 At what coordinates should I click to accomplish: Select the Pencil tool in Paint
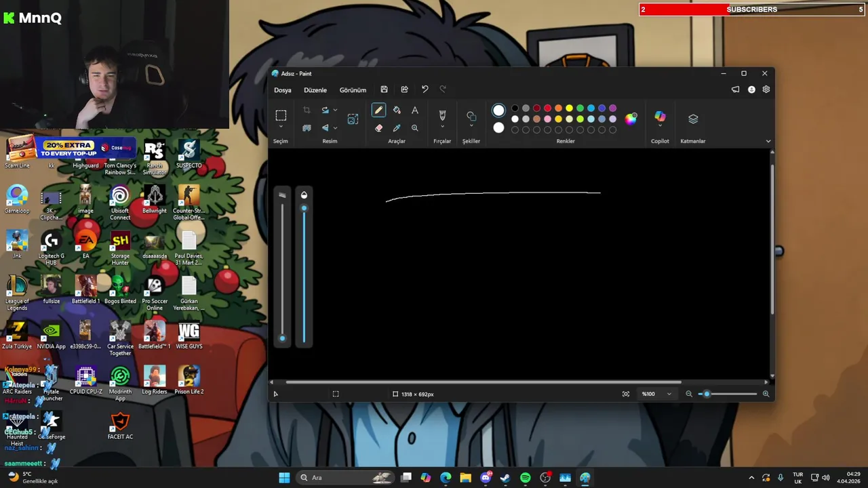[x=378, y=110]
